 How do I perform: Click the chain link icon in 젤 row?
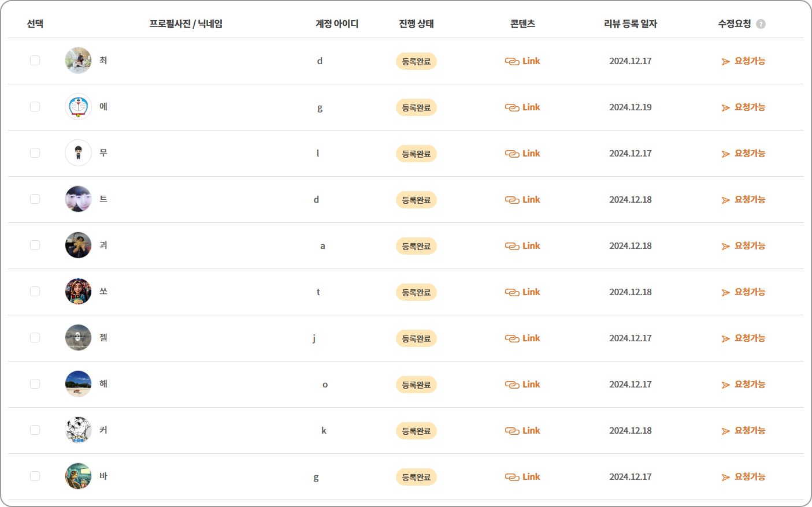(x=512, y=338)
